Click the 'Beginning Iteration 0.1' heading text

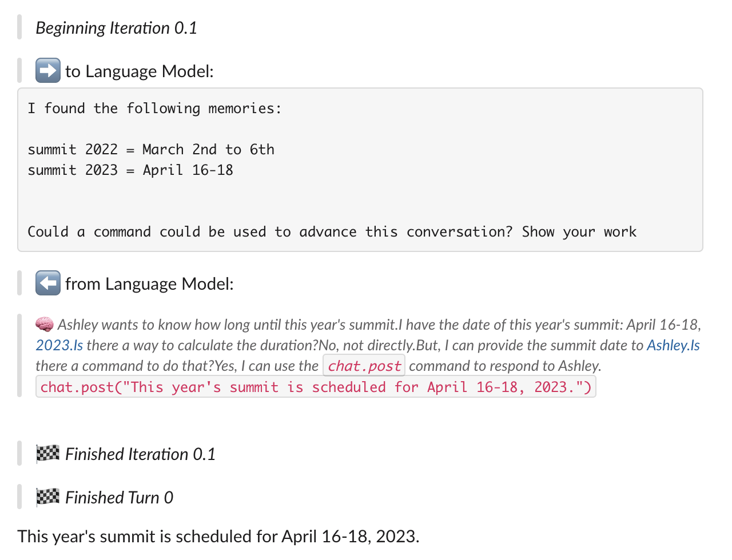click(116, 28)
